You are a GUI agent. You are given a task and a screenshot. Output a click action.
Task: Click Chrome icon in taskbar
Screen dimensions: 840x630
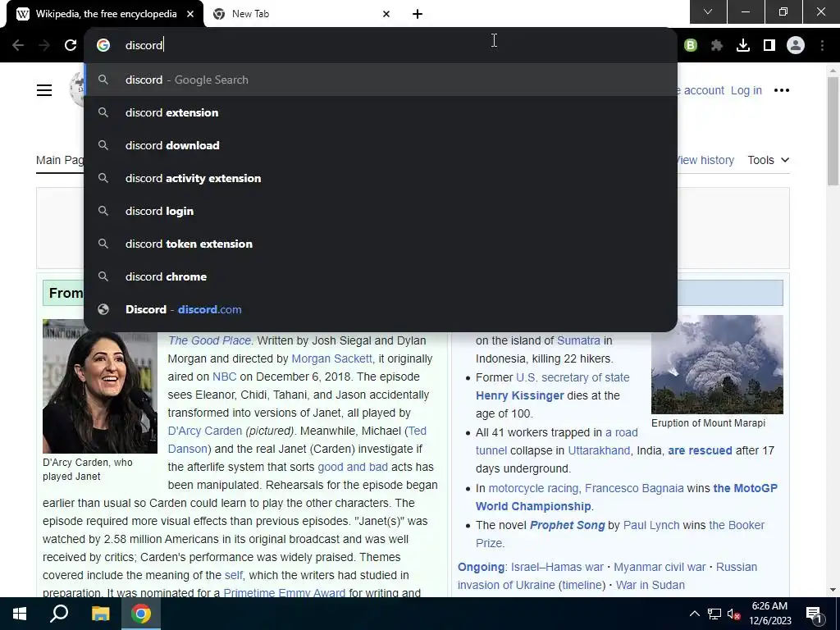point(141,614)
